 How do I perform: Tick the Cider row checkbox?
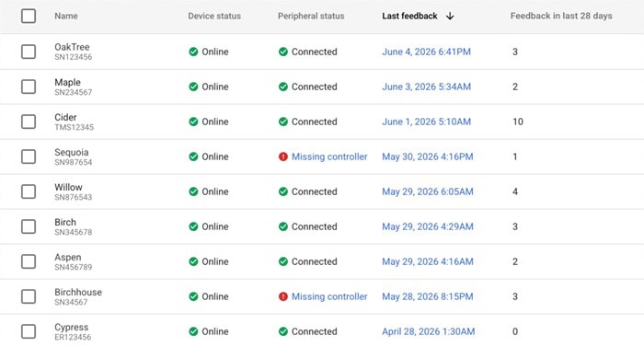coord(29,121)
